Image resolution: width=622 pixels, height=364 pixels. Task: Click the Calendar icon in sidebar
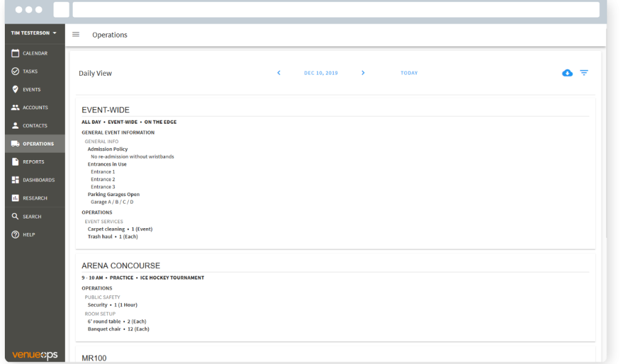coord(15,53)
